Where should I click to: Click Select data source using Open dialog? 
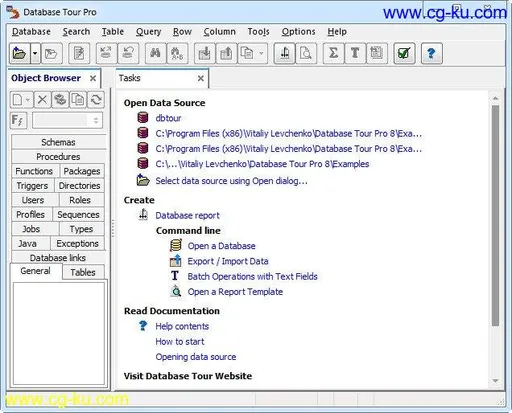tap(231, 181)
